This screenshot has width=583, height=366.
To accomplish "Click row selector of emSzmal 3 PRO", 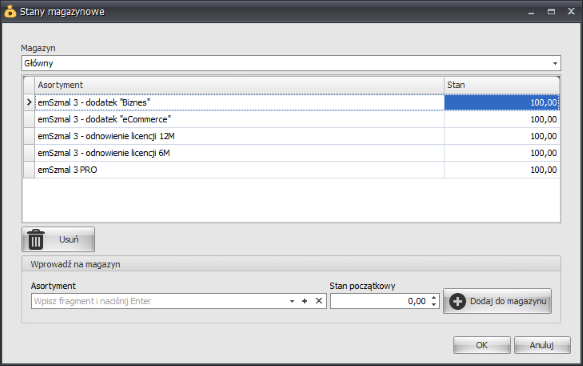I will point(29,170).
